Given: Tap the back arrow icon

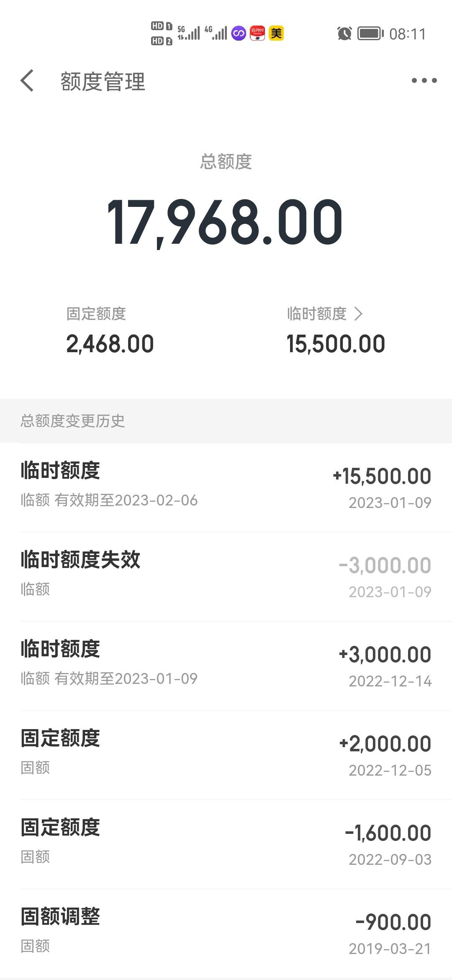Looking at the screenshot, I should (27, 80).
